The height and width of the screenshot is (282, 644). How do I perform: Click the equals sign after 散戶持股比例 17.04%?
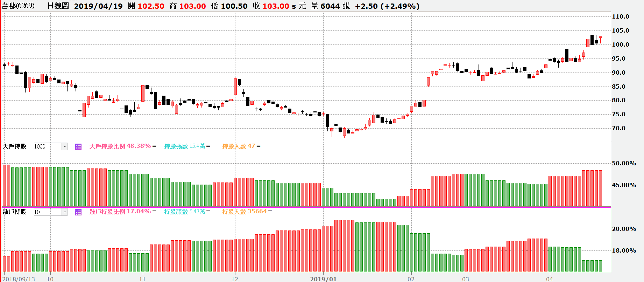[154, 212]
